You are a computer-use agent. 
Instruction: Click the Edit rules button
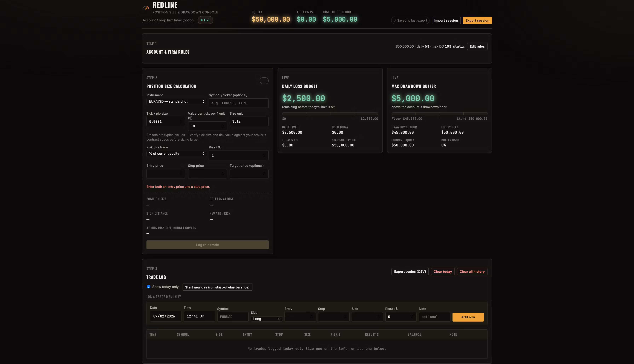(477, 47)
